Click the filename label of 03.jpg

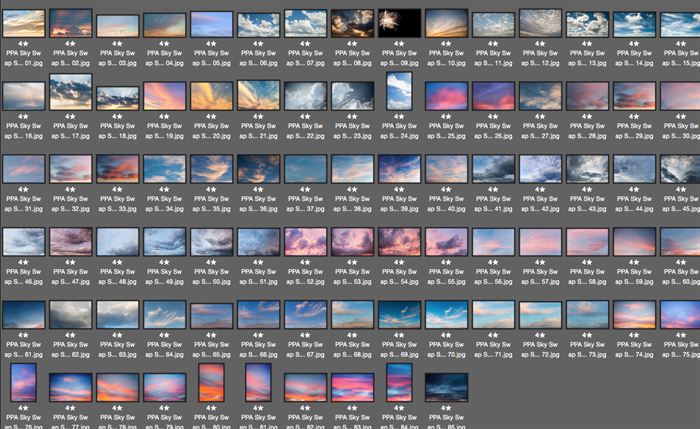point(117,63)
